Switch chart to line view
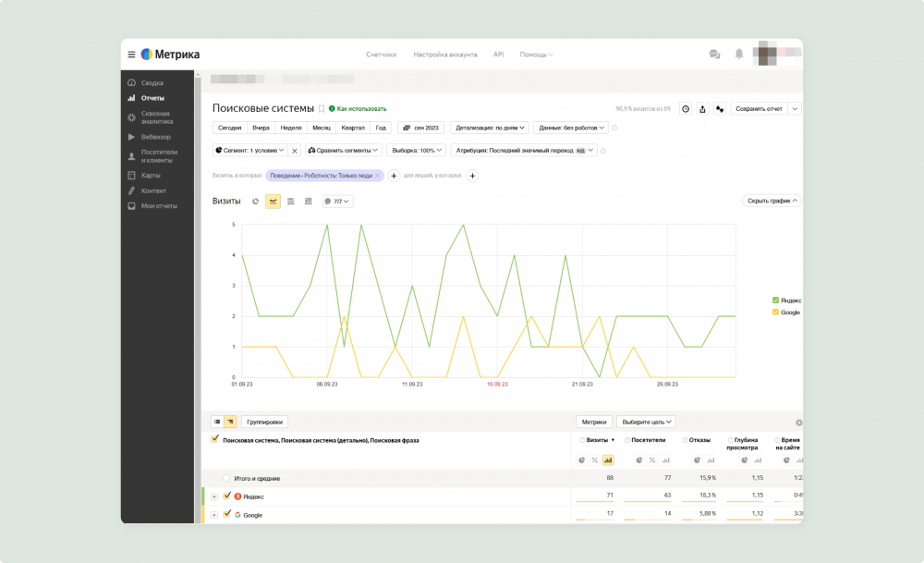Screen dimensions: 924x563 273,202
